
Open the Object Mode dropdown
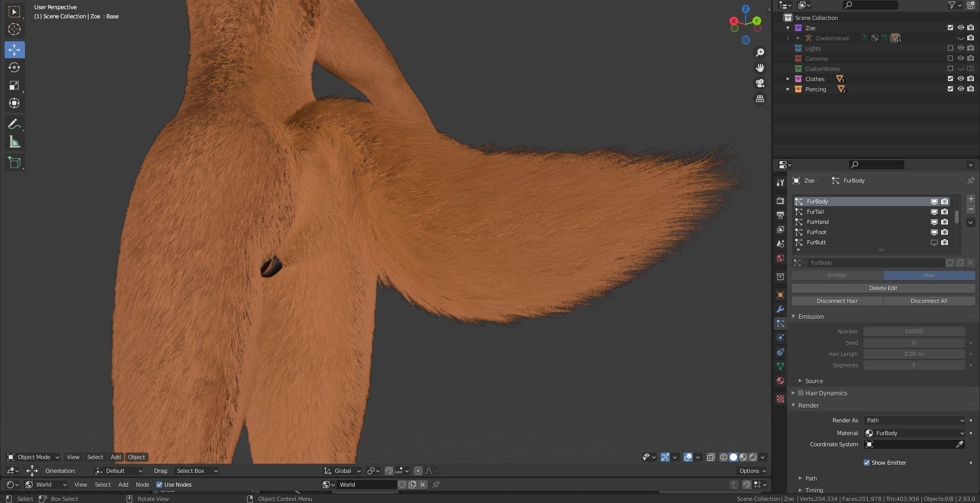(x=33, y=457)
